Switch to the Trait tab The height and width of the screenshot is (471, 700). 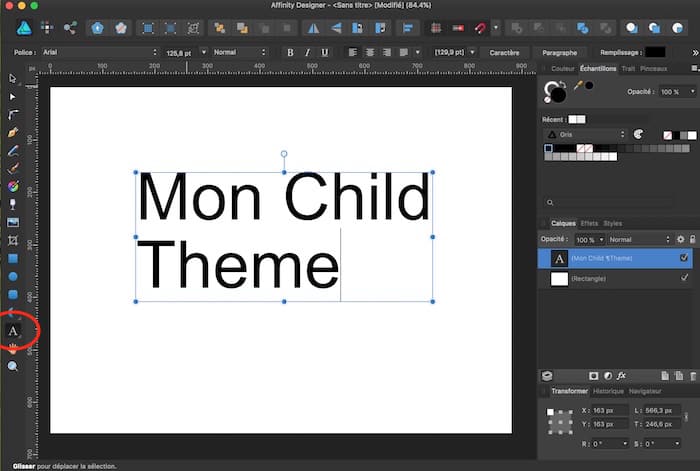tap(628, 69)
